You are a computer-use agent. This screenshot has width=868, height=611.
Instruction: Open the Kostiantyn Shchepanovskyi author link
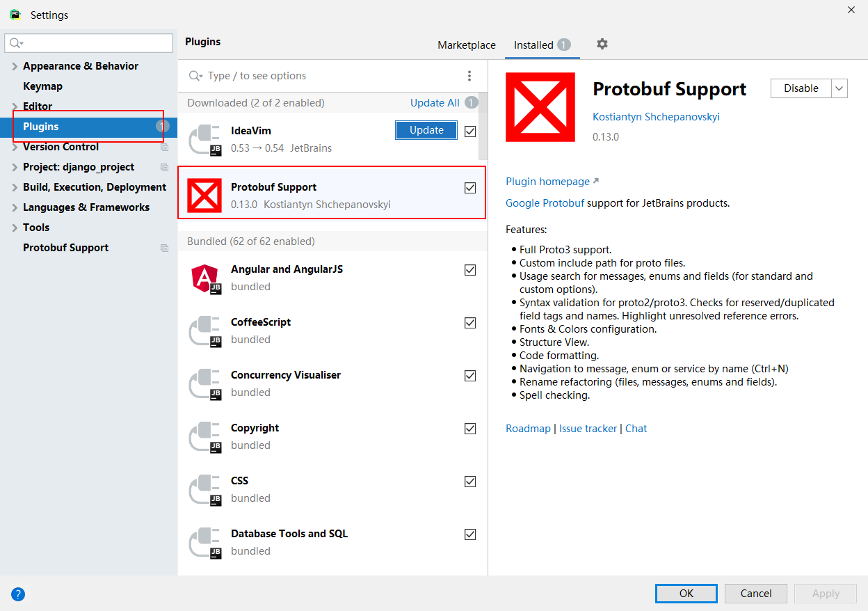pos(656,117)
